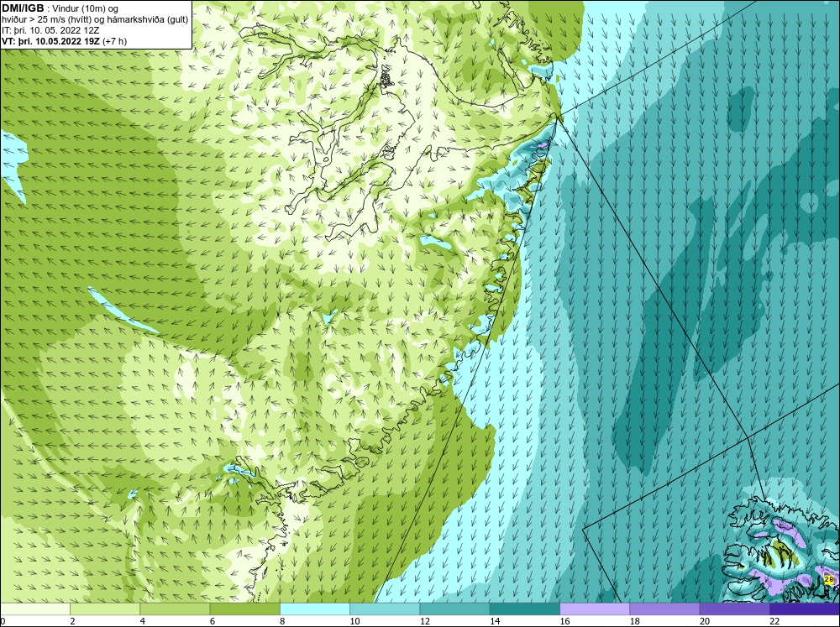
Task: Click the light cyan 8–10 m/s legend swatch
Action: point(315,609)
